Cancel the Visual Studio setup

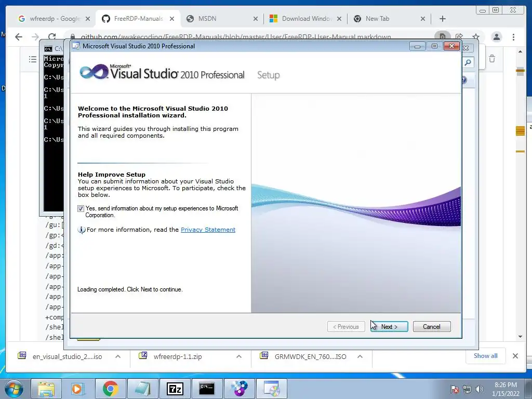tap(432, 326)
